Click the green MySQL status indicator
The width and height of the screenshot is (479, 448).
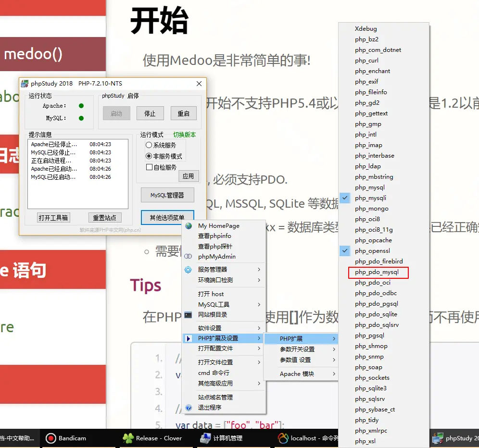tap(81, 118)
